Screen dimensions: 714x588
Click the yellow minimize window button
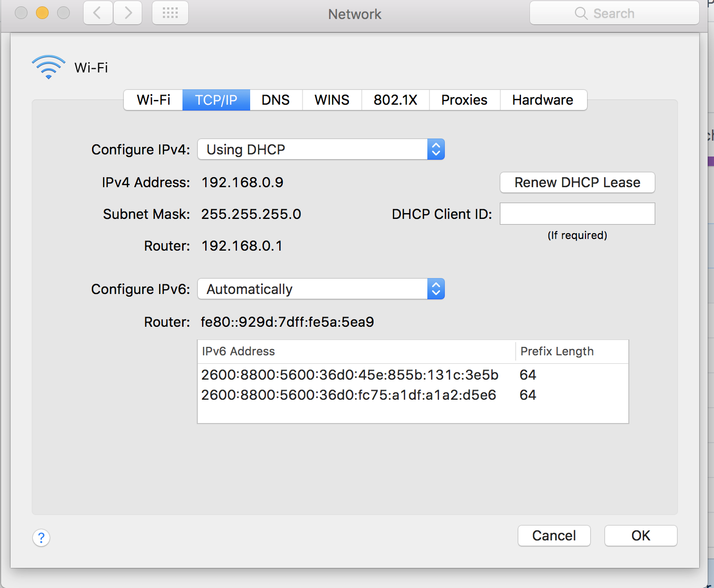[42, 13]
